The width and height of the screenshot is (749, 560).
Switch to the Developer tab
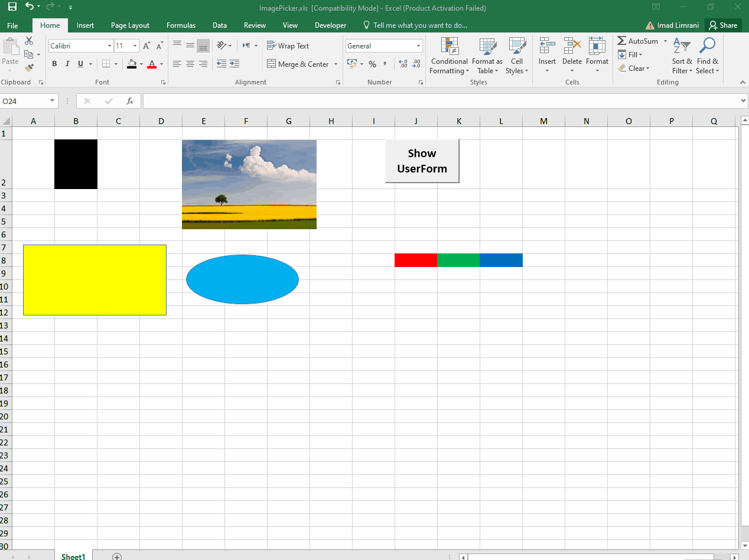click(330, 25)
